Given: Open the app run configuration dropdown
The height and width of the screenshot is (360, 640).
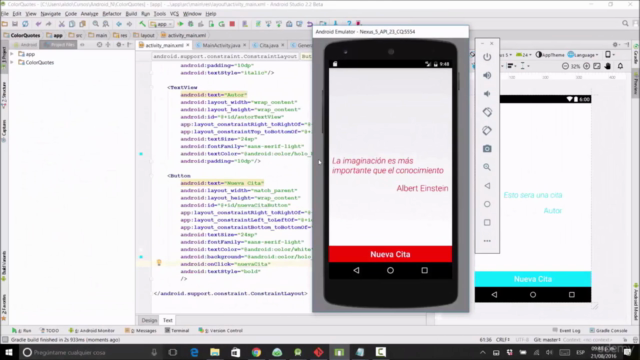Looking at the screenshot, I should click(x=162, y=24).
